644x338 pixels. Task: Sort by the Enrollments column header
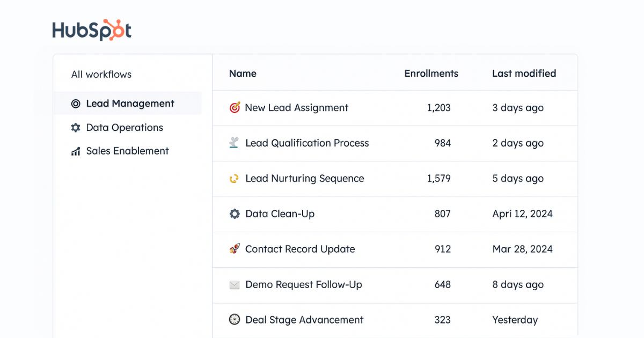pyautogui.click(x=431, y=74)
